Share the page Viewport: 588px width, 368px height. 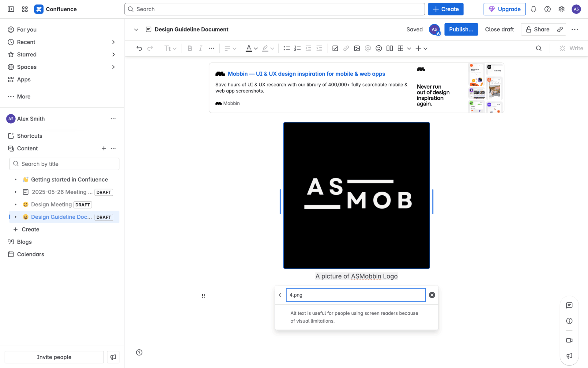point(537,29)
